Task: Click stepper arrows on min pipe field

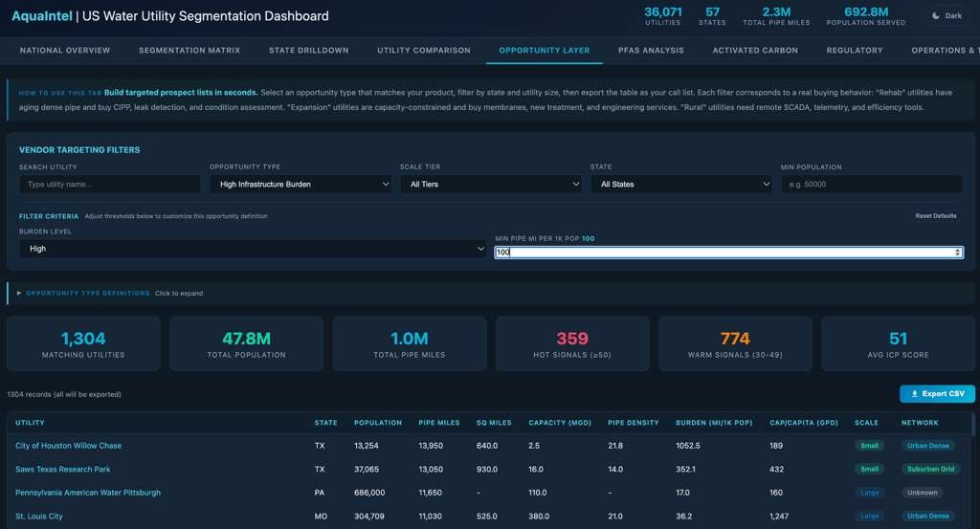Action: tap(957, 253)
